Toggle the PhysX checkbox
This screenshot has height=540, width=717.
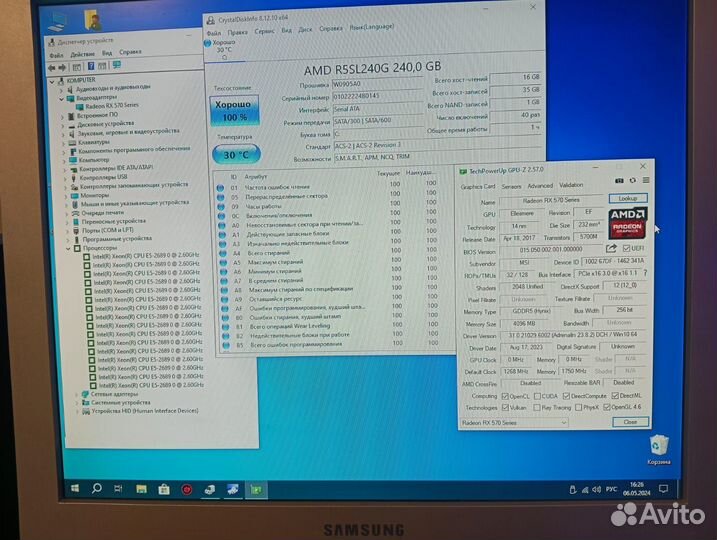coord(578,407)
